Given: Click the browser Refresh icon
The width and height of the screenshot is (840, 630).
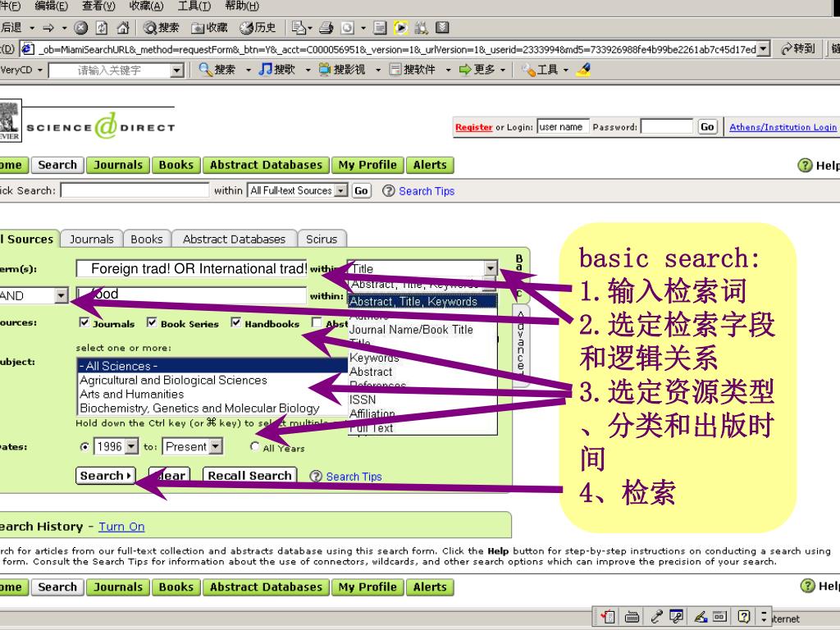Looking at the screenshot, I should click(102, 28).
